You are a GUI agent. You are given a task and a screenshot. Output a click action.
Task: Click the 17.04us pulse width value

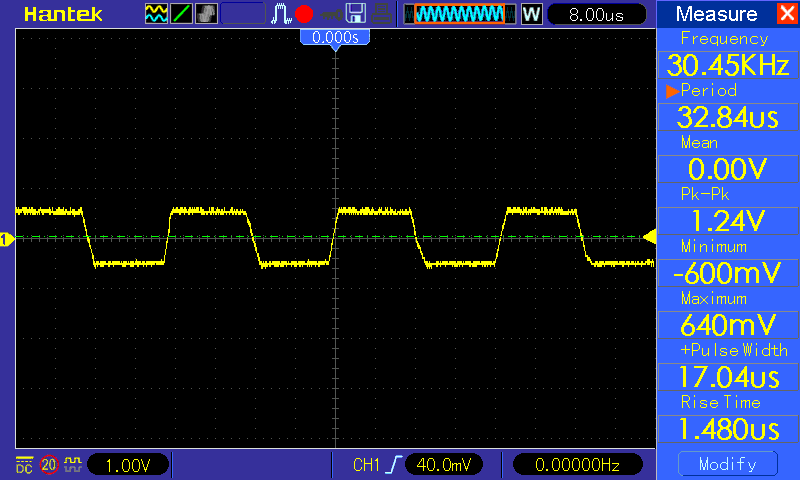tap(728, 377)
